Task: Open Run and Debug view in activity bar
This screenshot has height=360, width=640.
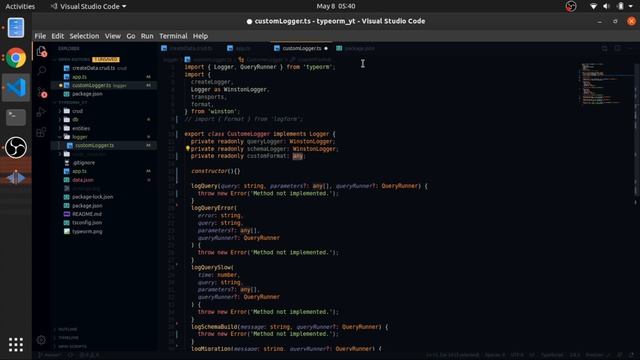Action: point(41,112)
